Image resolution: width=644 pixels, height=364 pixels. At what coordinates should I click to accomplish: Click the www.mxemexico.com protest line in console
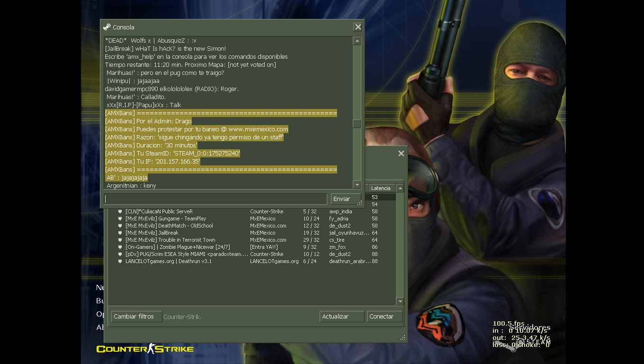[197, 129]
